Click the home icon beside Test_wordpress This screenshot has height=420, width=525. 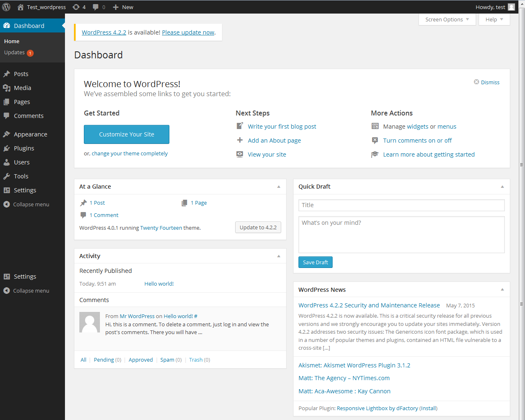(20, 7)
